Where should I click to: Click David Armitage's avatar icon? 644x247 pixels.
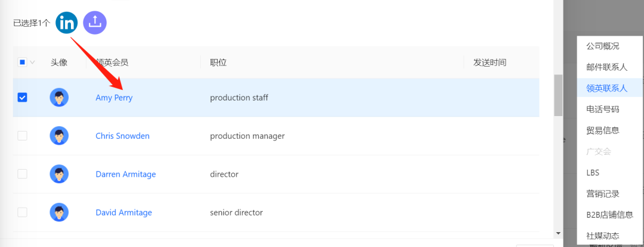pyautogui.click(x=59, y=212)
